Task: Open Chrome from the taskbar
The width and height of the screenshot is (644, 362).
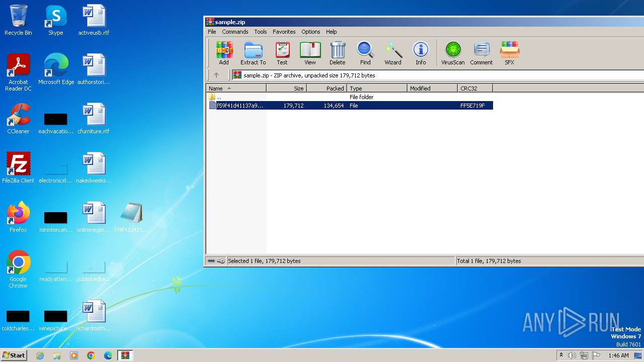Action: [91, 355]
